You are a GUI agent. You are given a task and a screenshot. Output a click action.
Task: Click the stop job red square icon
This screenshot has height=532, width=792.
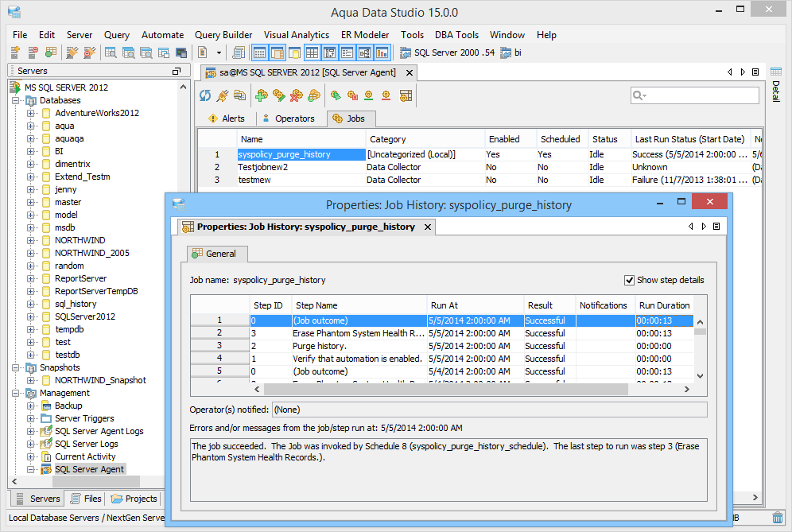pyautogui.click(x=352, y=95)
